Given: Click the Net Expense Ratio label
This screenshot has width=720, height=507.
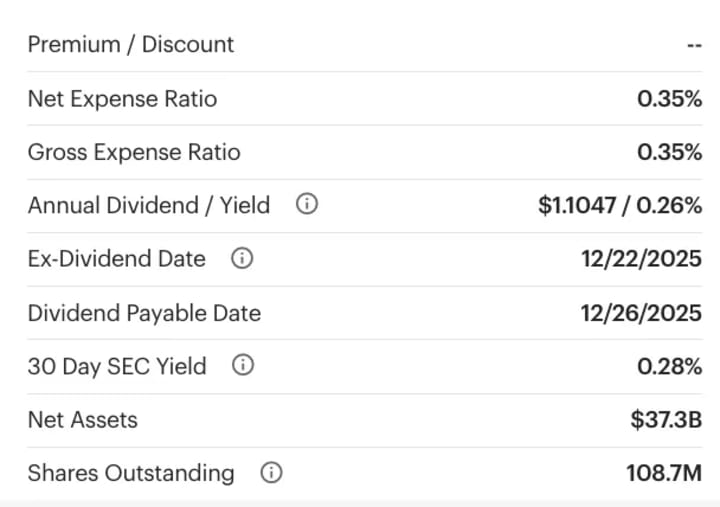Looking at the screenshot, I should click(122, 98).
